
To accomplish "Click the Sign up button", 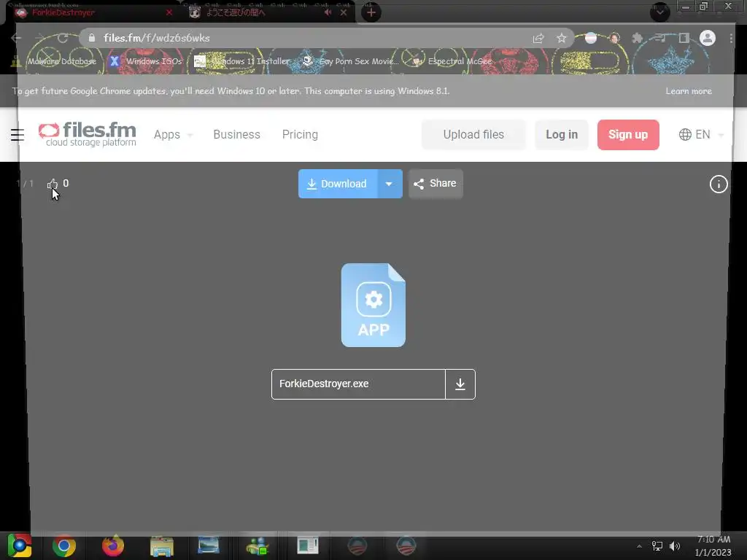I will point(628,135).
